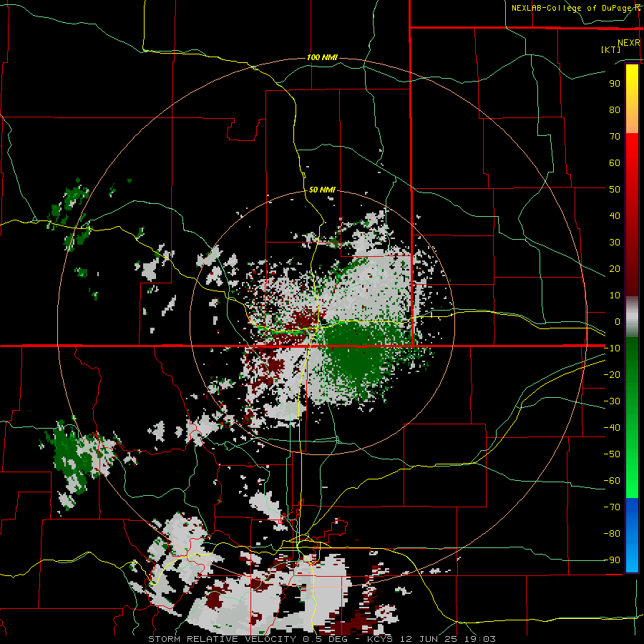Select the positive 80 scale value
Viewport: 644px width, 644px height.
(615, 109)
